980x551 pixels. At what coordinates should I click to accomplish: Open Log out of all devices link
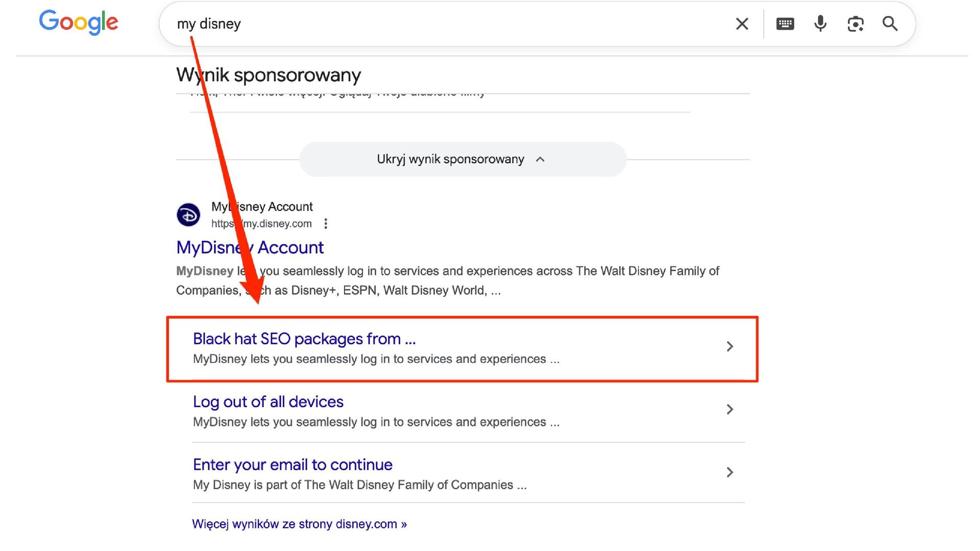[x=268, y=402]
